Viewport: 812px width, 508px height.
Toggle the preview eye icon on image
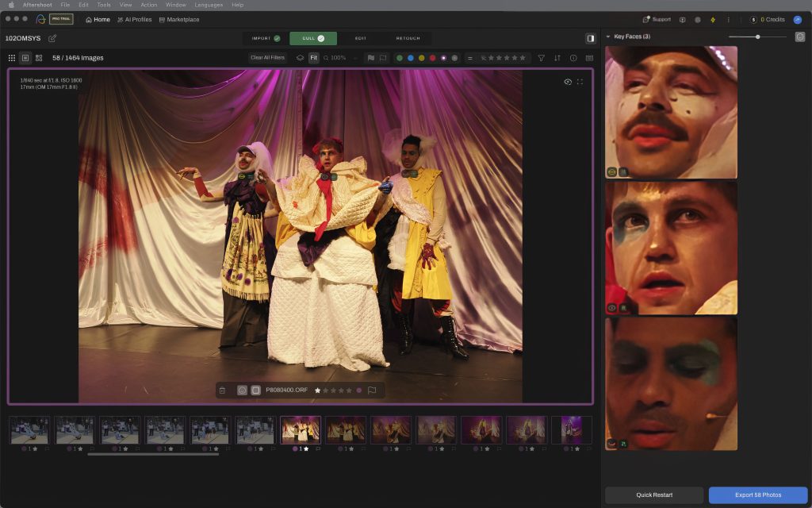pyautogui.click(x=568, y=82)
